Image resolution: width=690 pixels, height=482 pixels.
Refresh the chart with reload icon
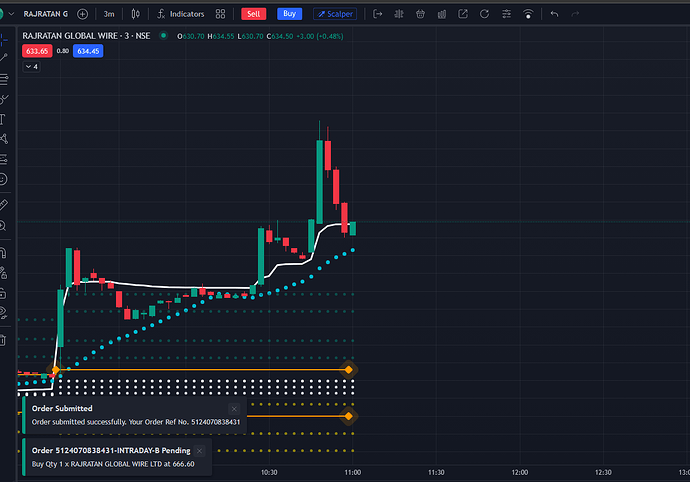pyautogui.click(x=484, y=14)
